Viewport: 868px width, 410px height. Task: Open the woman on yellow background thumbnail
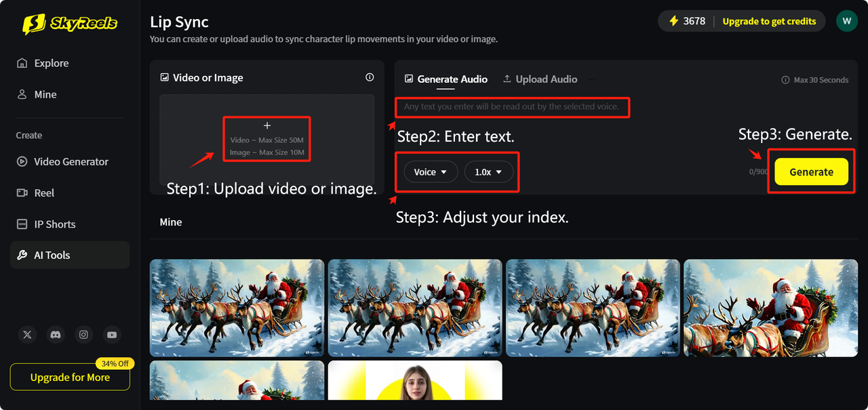pos(415,380)
